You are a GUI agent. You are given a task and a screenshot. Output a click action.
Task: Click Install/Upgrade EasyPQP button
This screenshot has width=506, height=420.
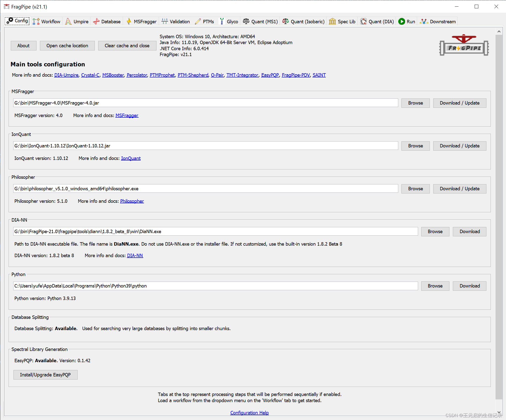pyautogui.click(x=45, y=375)
